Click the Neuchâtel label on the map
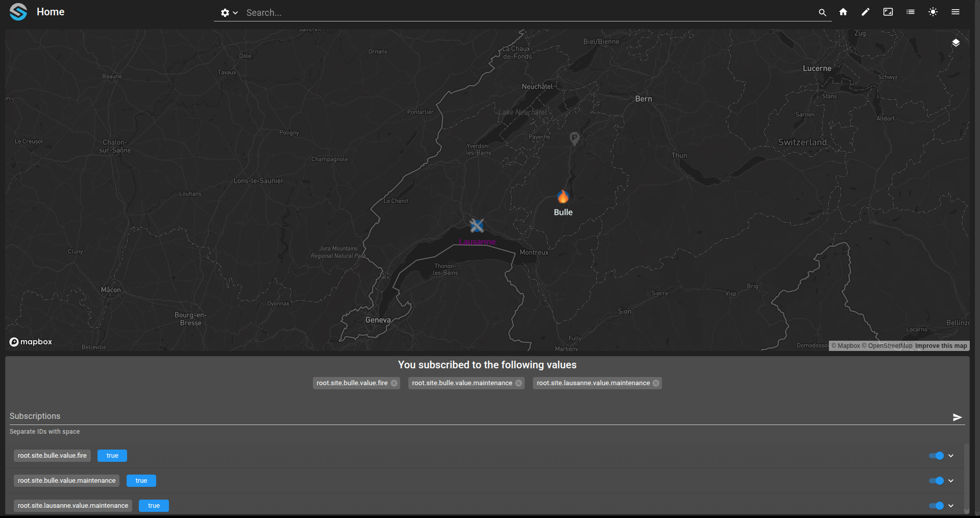The image size is (980, 518). point(537,87)
